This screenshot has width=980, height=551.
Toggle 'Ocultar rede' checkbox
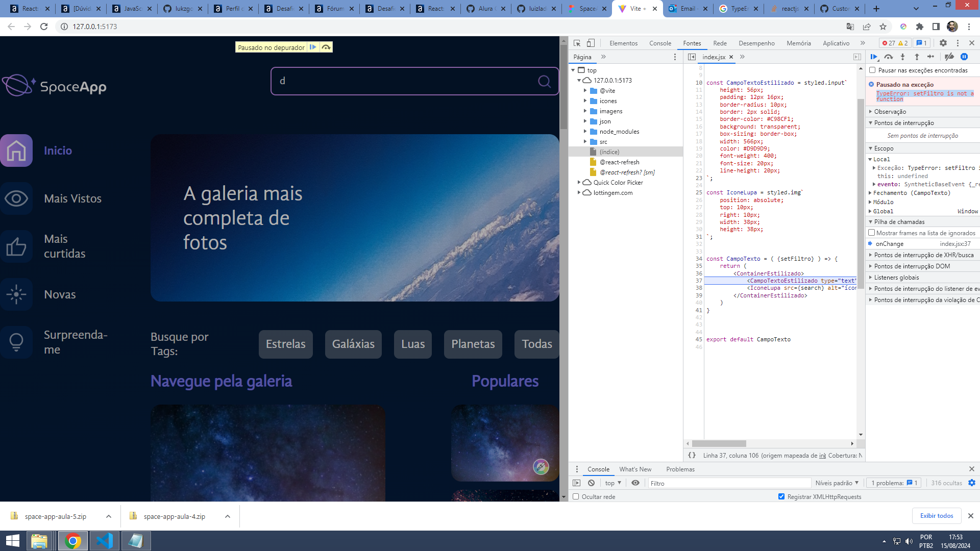[x=577, y=496]
